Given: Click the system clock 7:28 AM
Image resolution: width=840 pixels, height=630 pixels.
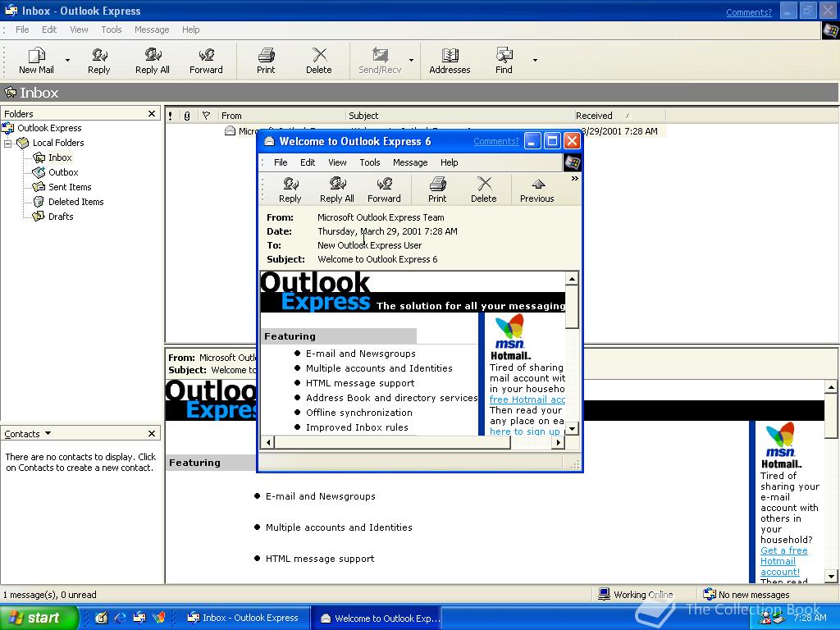Looking at the screenshot, I should coord(810,618).
